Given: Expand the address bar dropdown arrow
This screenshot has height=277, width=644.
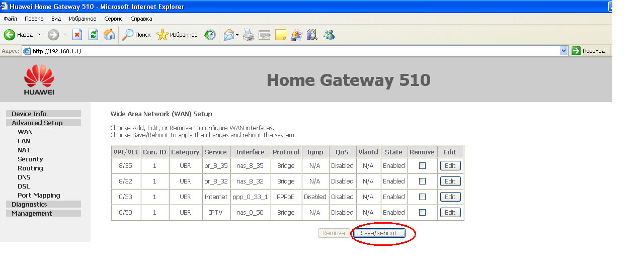Looking at the screenshot, I should coord(564,51).
